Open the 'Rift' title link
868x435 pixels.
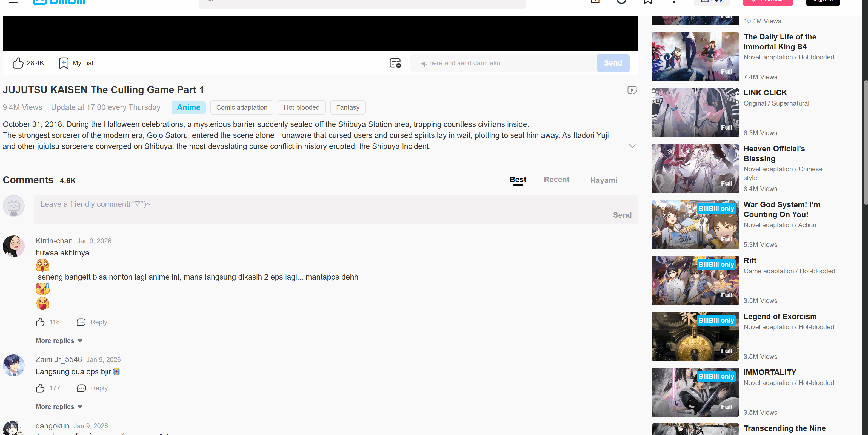[x=750, y=260]
